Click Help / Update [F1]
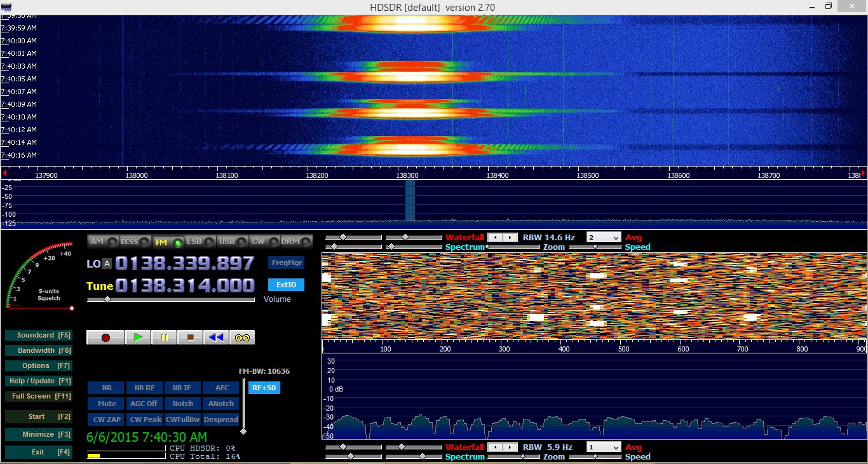This screenshot has width=868, height=464. [38, 381]
